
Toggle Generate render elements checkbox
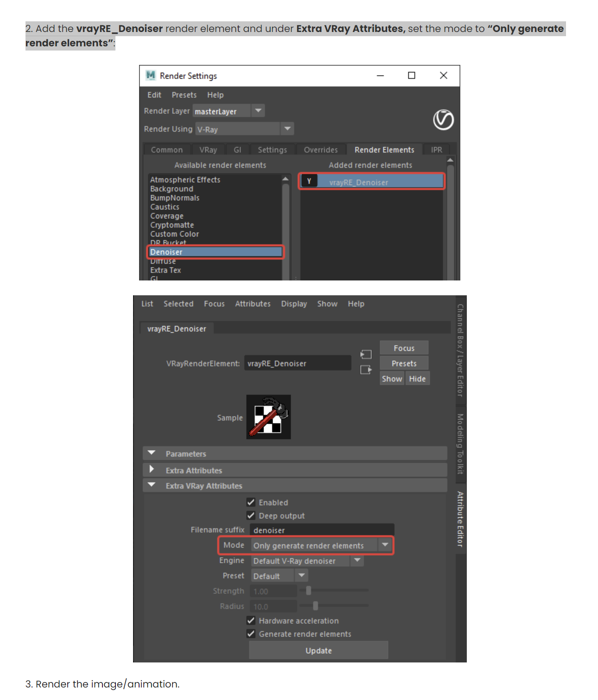(x=251, y=634)
